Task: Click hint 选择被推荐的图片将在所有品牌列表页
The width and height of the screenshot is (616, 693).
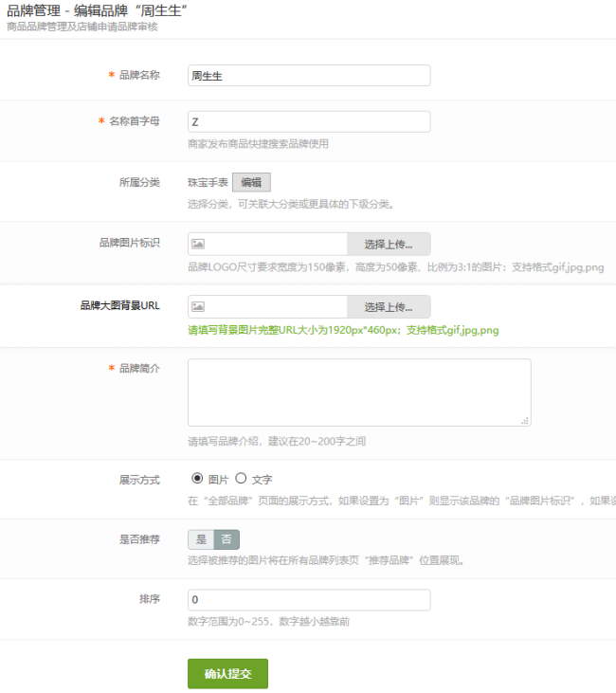Action: click(x=326, y=561)
